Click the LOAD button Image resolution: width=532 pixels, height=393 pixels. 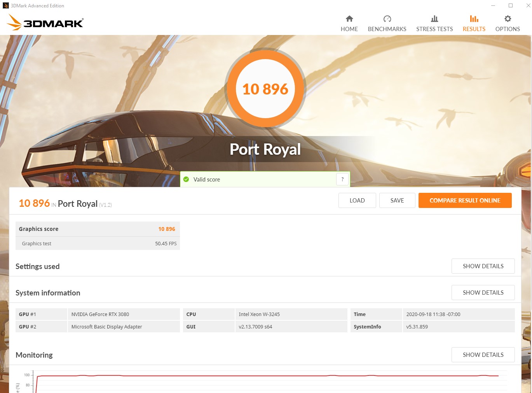[x=357, y=201]
